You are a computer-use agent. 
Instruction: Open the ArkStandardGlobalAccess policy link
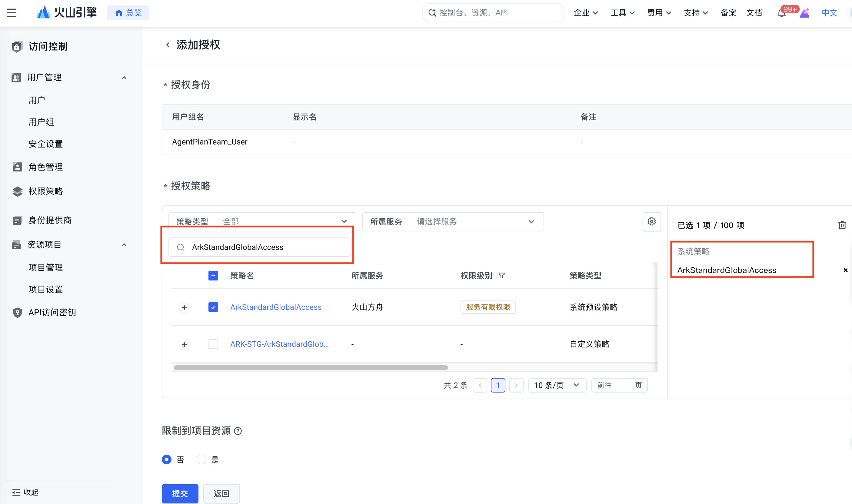coord(276,307)
